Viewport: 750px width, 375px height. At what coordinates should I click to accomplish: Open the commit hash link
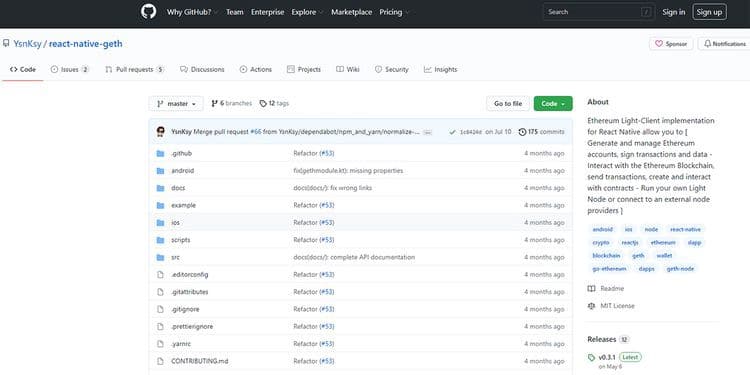(x=471, y=132)
